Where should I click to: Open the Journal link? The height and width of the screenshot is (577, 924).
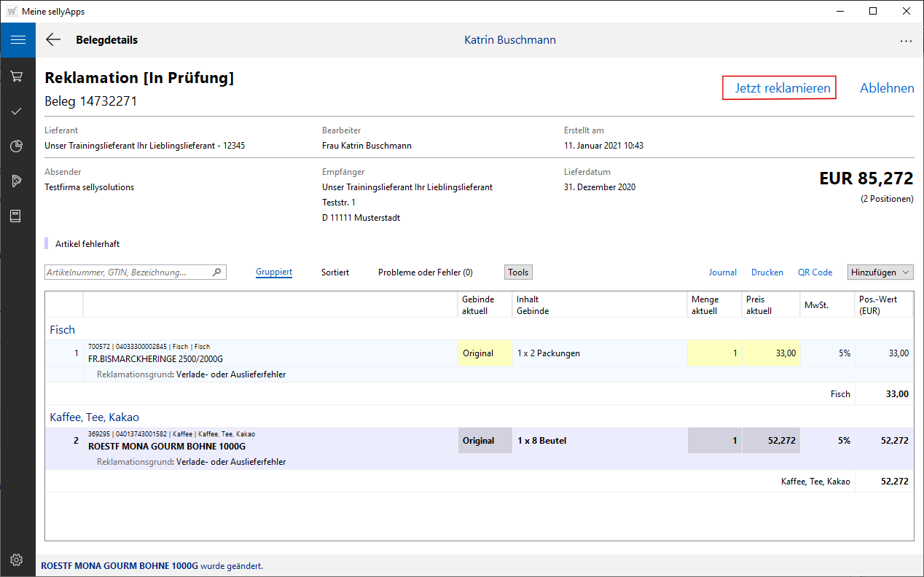(x=723, y=272)
